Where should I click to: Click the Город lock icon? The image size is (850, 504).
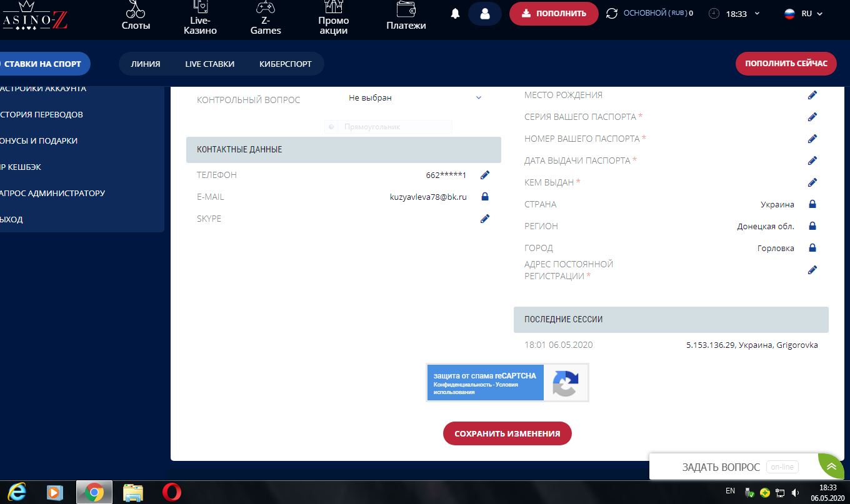click(812, 248)
